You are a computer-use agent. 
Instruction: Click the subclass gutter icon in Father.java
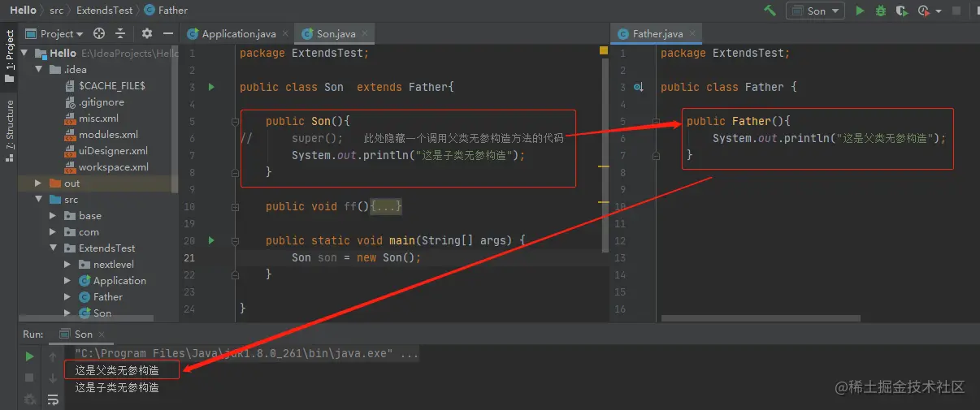(639, 87)
